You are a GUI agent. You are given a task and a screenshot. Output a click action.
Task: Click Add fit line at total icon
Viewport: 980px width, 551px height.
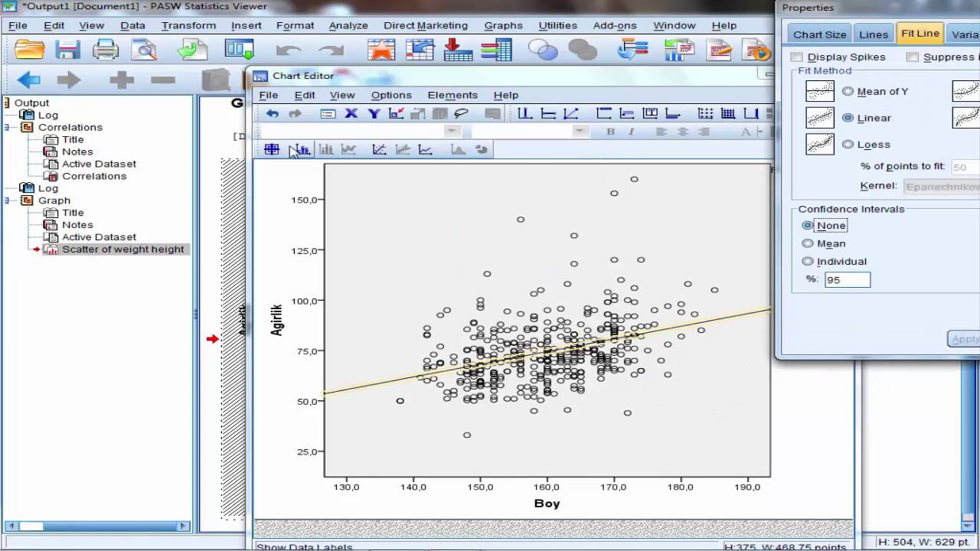[x=379, y=149]
